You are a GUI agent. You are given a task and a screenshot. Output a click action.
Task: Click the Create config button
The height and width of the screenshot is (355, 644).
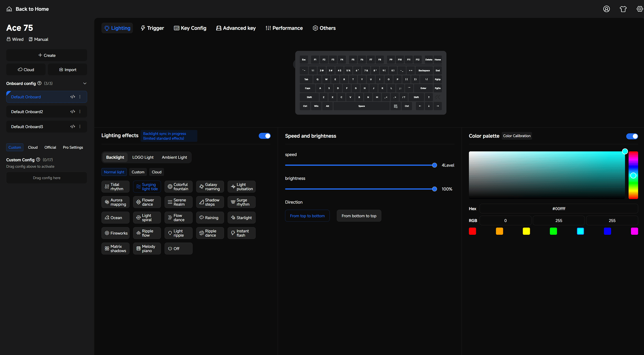47,55
